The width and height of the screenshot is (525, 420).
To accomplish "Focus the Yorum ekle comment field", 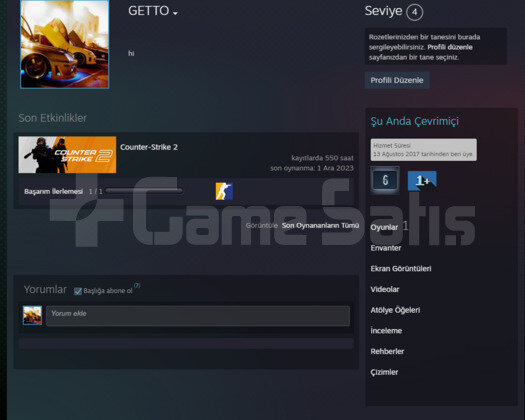I will [x=198, y=315].
